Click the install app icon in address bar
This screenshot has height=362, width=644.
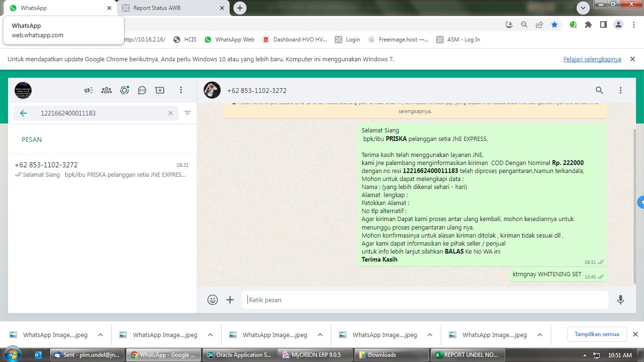pos(509,25)
